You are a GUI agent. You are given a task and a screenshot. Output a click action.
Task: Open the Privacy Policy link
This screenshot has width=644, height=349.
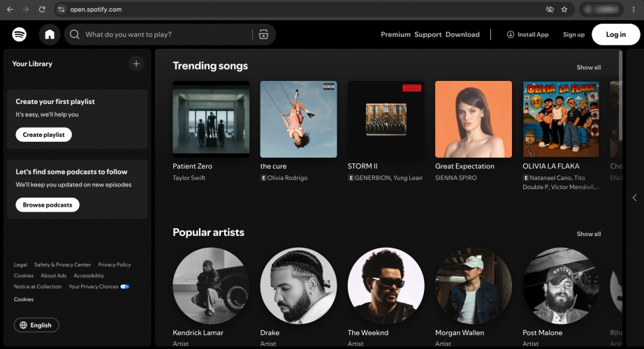tap(114, 265)
